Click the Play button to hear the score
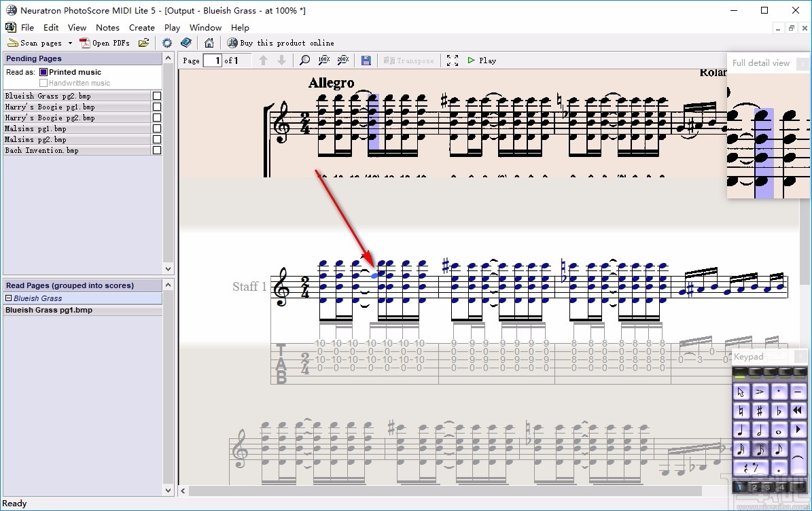The width and height of the screenshot is (812, 511). click(481, 60)
